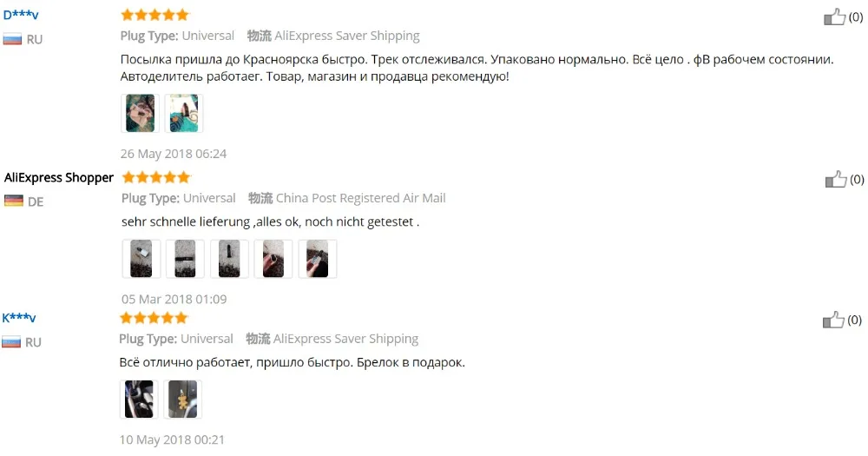This screenshot has width=868, height=456.
Task: Open D***v's first review photo
Action: pos(140,113)
